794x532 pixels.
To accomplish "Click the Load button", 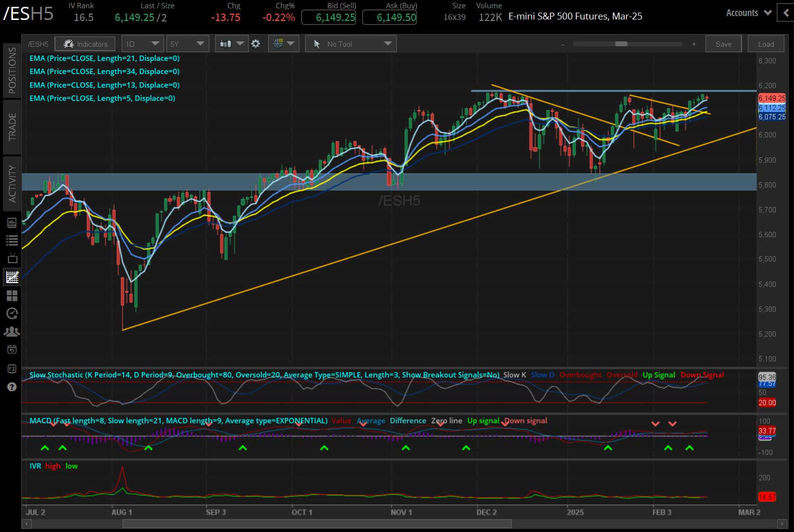I will tap(765, 43).
